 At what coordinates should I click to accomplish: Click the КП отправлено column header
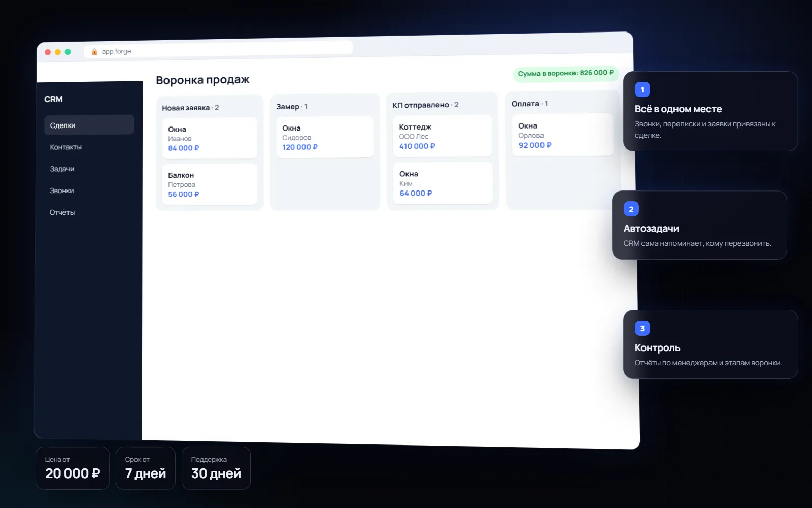coord(425,105)
